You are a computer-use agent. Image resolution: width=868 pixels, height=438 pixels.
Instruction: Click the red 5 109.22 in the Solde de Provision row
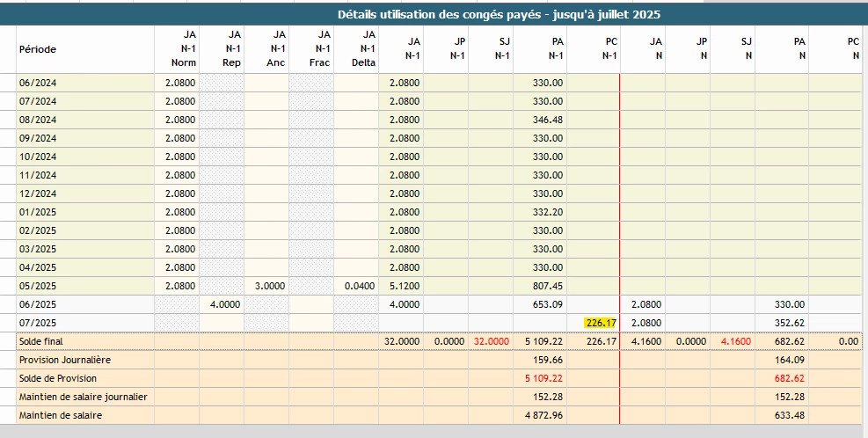544,378
